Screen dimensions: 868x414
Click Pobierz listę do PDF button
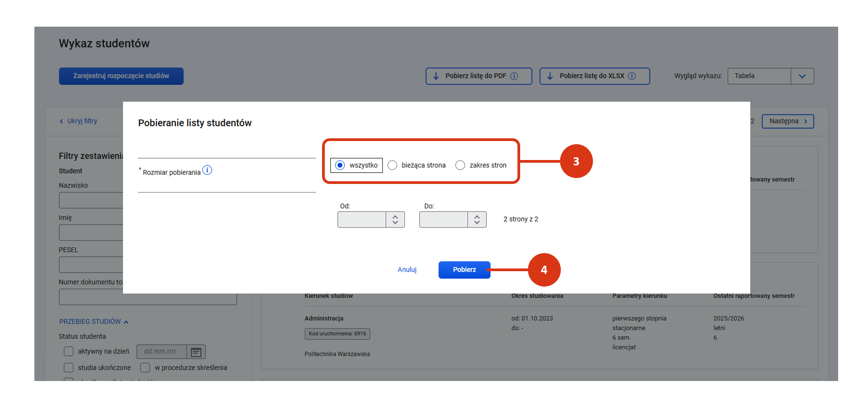(x=479, y=76)
